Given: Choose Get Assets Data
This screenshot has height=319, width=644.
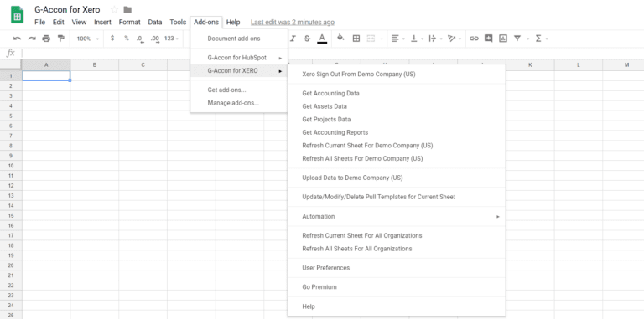Looking at the screenshot, I should [x=397, y=106].
